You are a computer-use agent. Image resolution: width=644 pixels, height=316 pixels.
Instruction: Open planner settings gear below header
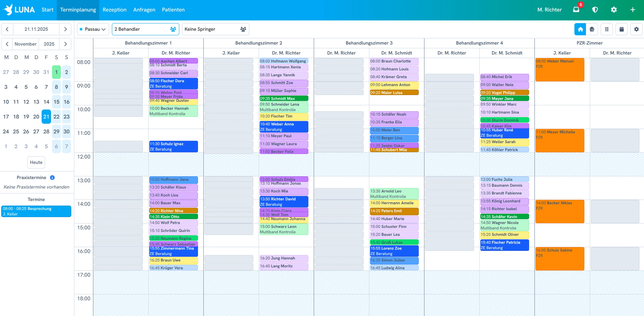636,29
